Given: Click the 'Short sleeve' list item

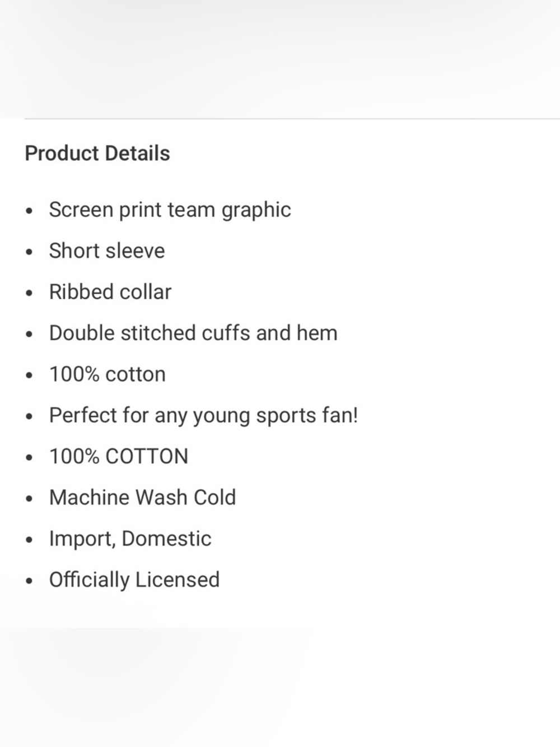Looking at the screenshot, I should 107,250.
